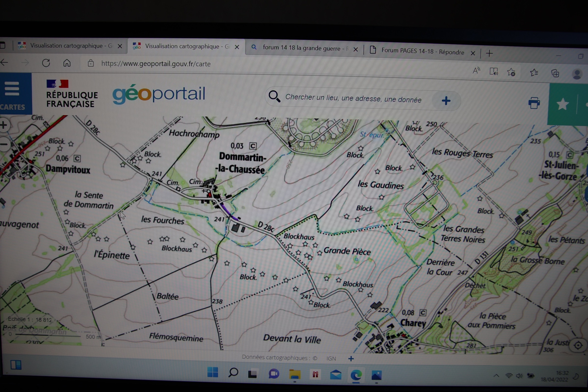The height and width of the screenshot is (392, 588).
Task: Open File Explorer from the taskbar
Action: pyautogui.click(x=295, y=374)
